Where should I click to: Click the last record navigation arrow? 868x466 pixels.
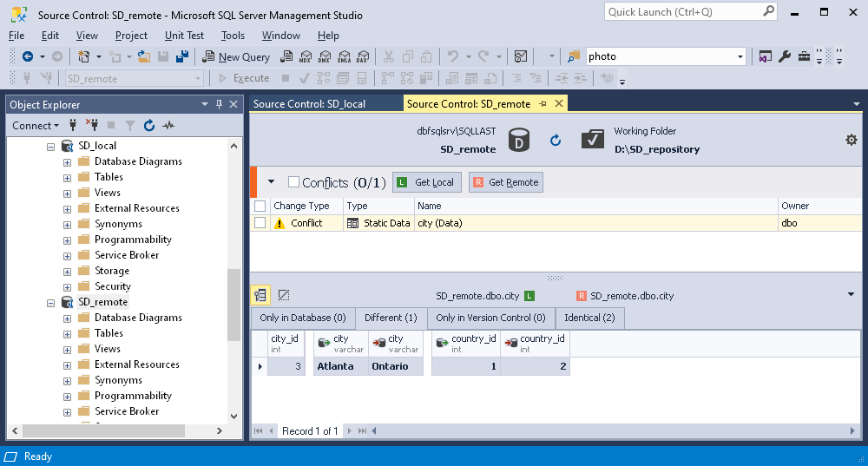[362, 430]
